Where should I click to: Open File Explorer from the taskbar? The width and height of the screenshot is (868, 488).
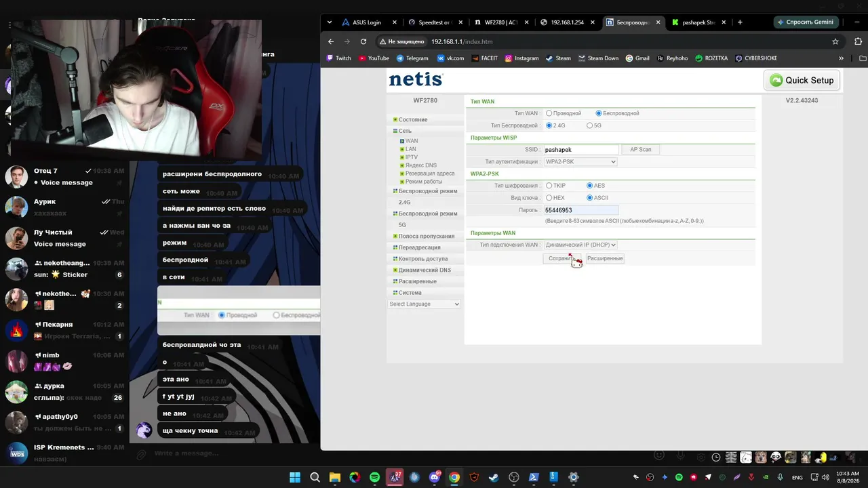[335, 477]
